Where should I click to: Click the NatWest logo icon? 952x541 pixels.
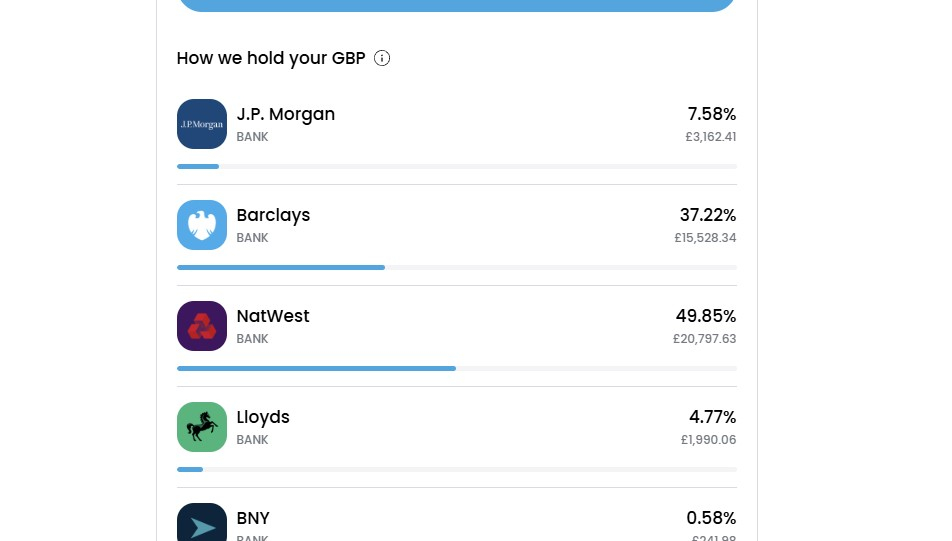(202, 326)
